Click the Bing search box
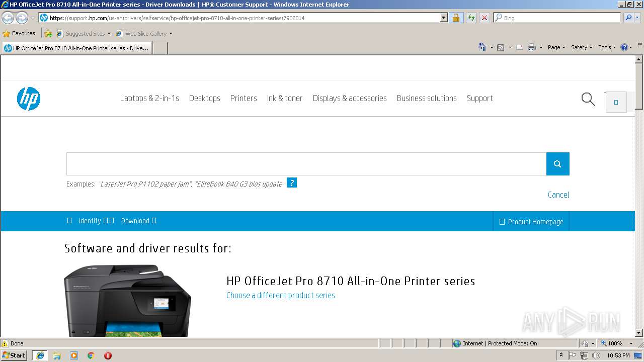Viewport: 644px width, 362px height. point(557,18)
